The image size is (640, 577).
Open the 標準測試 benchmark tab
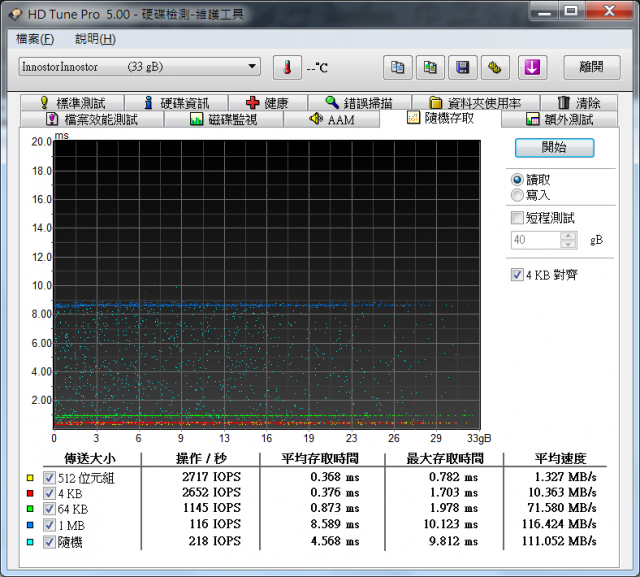72,103
